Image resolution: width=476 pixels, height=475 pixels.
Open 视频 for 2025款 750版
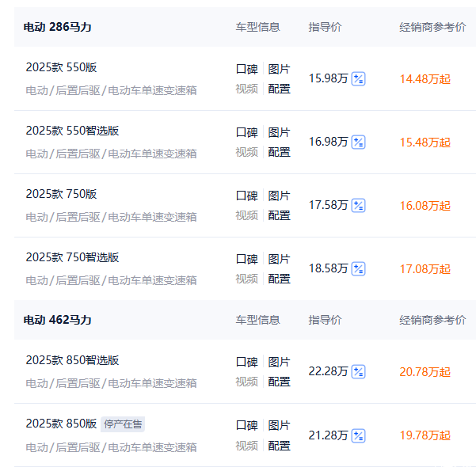click(x=246, y=215)
